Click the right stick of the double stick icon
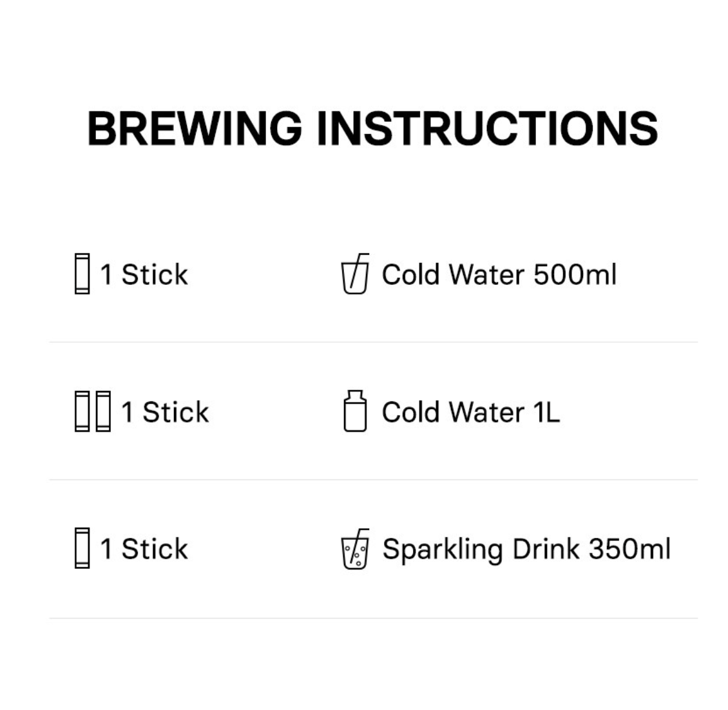This screenshot has width=728, height=710. pyautogui.click(x=103, y=412)
